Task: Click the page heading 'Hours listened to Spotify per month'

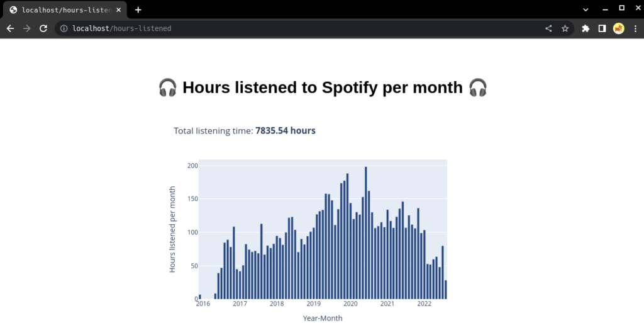Action: tap(323, 88)
